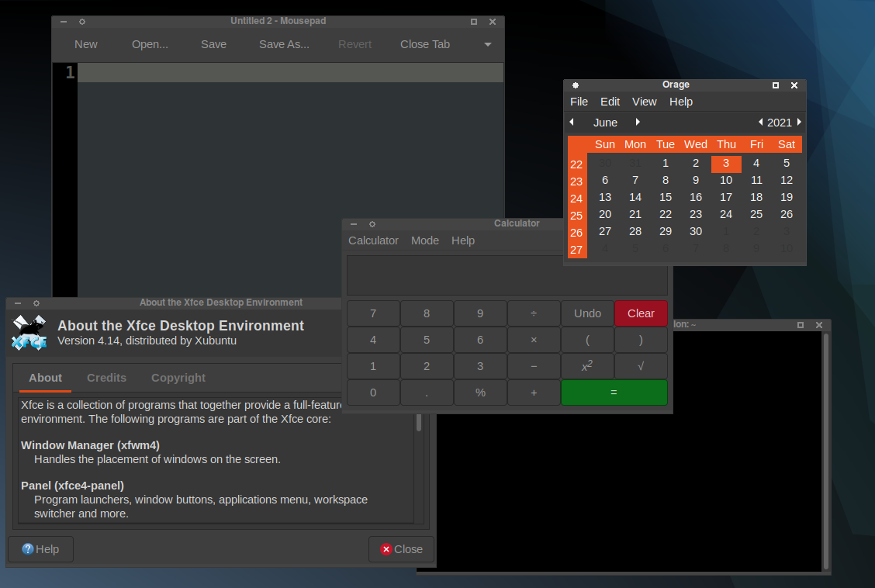Switch to the Credits tab in the Xfce dialog
875x588 pixels.
click(x=106, y=378)
